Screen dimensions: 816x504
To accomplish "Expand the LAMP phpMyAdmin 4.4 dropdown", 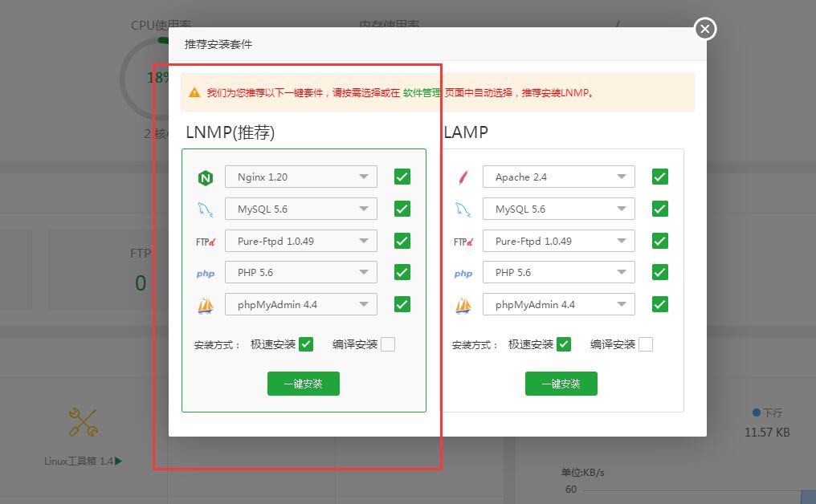I will (559, 304).
